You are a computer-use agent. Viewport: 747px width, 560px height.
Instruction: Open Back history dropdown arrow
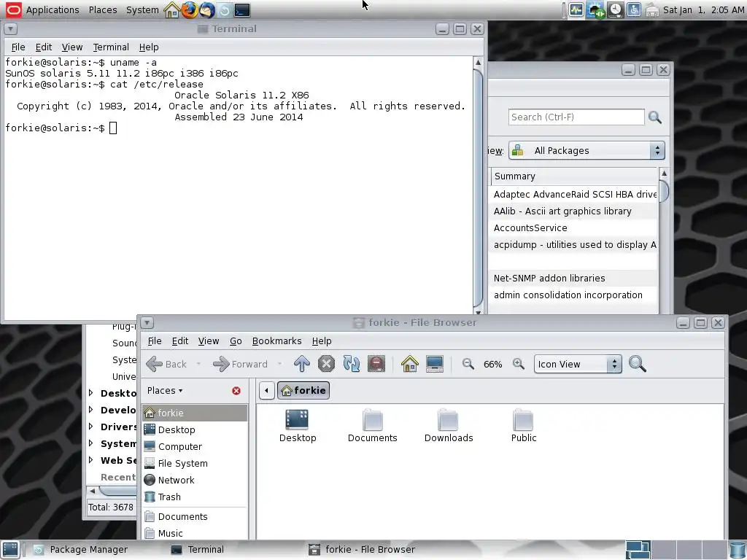[198, 365]
